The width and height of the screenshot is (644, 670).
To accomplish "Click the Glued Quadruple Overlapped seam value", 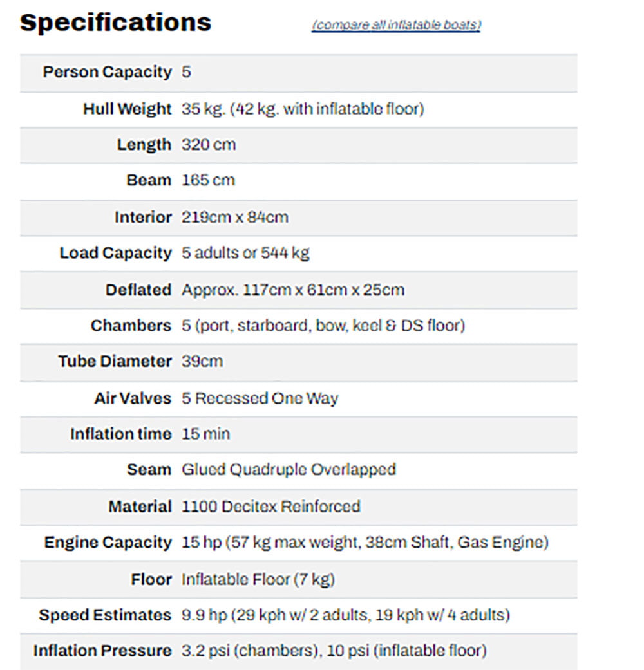I will 289,470.
